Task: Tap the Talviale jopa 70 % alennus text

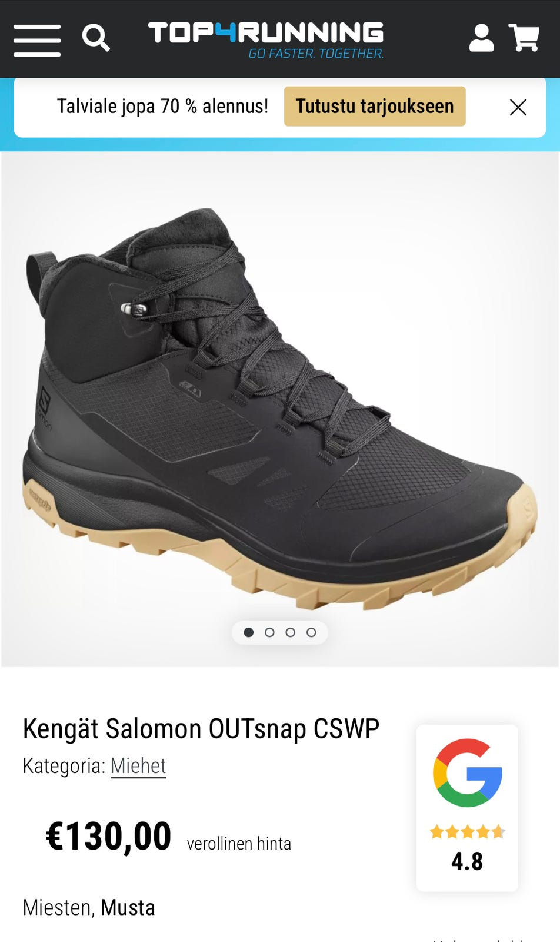Action: pos(162,107)
